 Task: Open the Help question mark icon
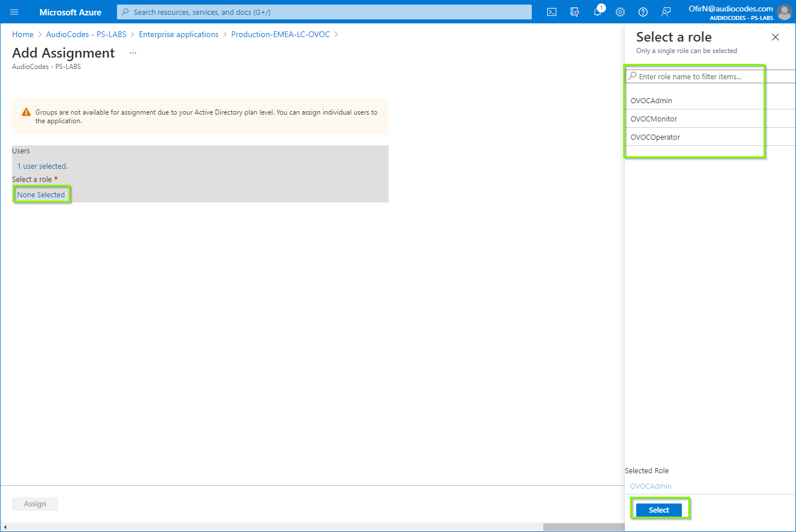click(x=643, y=12)
